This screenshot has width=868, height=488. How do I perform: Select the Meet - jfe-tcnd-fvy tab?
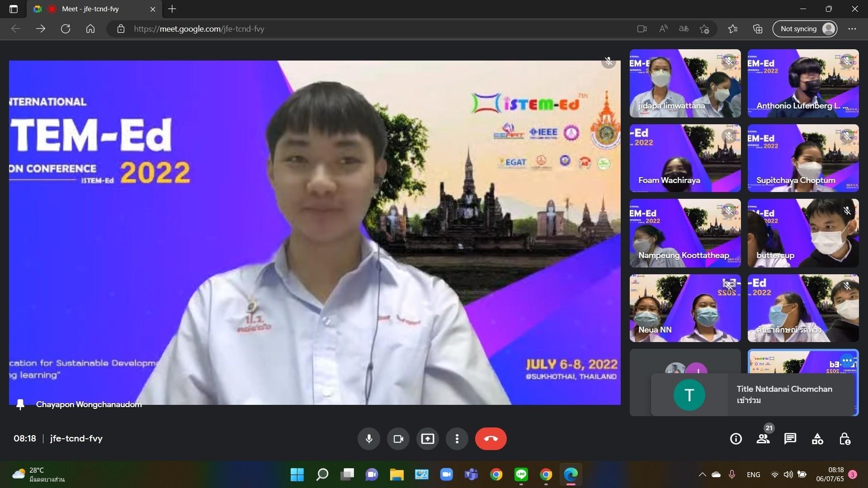pos(94,9)
